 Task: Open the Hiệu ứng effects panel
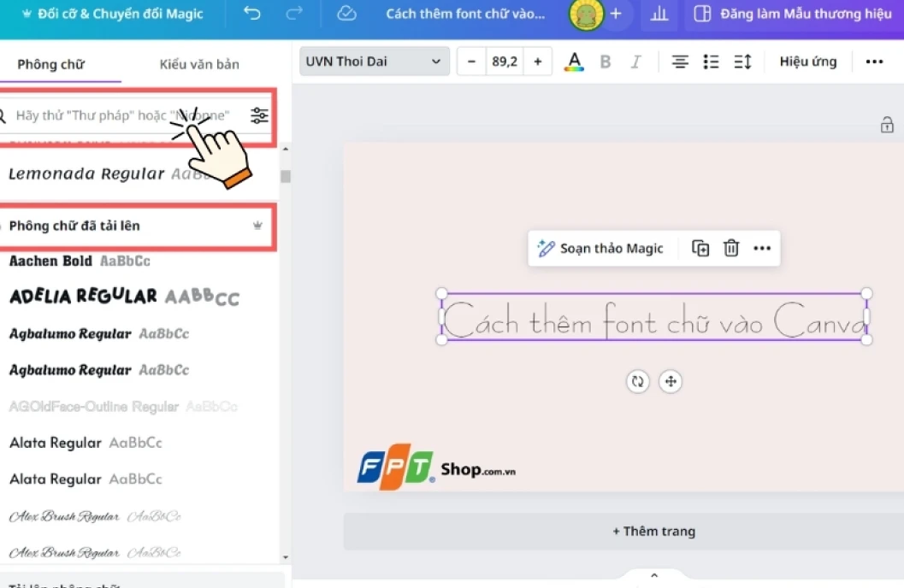807,61
